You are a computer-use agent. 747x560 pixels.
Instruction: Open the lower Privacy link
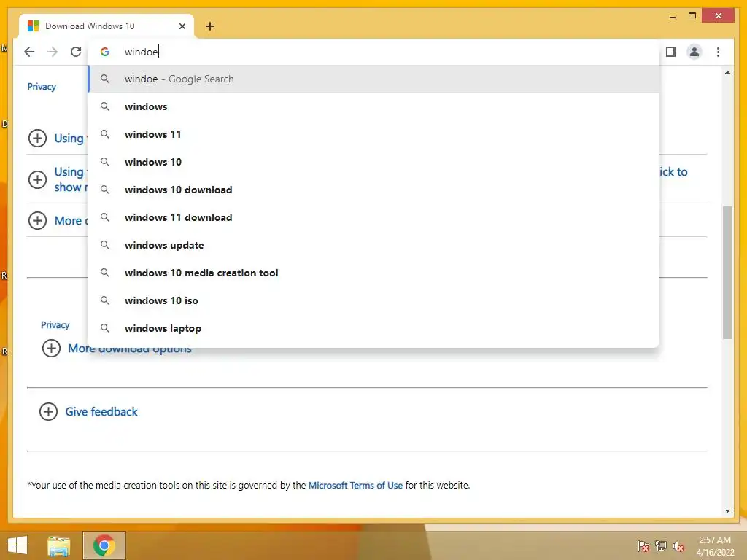tap(55, 324)
